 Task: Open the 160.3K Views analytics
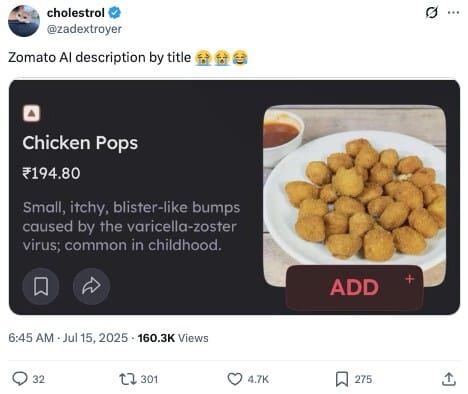point(173,338)
